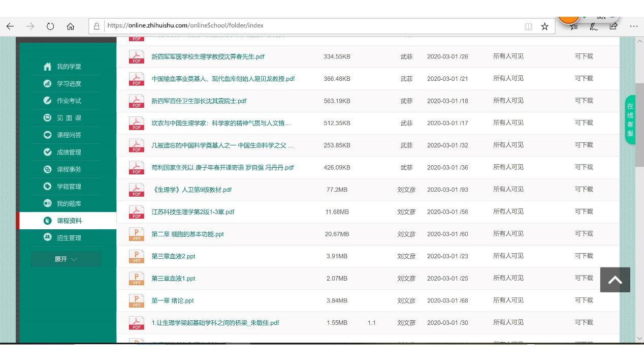
Task: Click the browser refresh icon
Action: [50, 26]
